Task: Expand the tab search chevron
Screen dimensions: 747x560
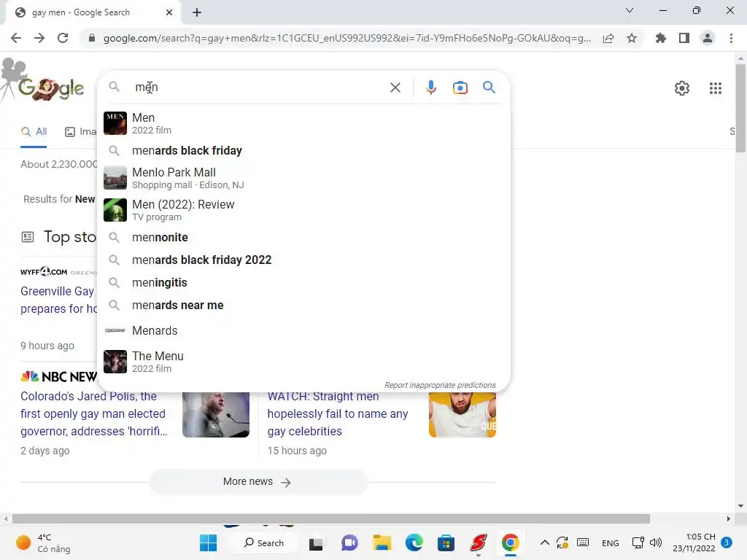Action: click(630, 10)
